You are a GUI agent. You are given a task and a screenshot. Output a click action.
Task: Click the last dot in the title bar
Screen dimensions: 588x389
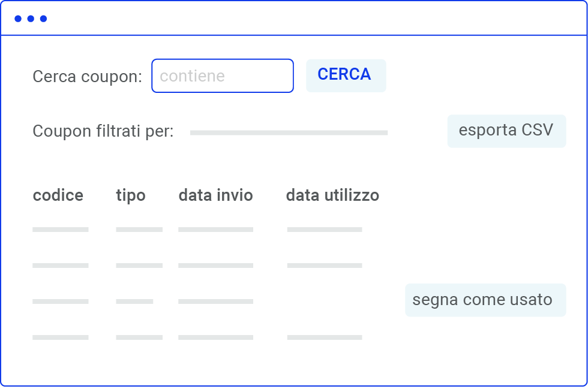click(43, 19)
